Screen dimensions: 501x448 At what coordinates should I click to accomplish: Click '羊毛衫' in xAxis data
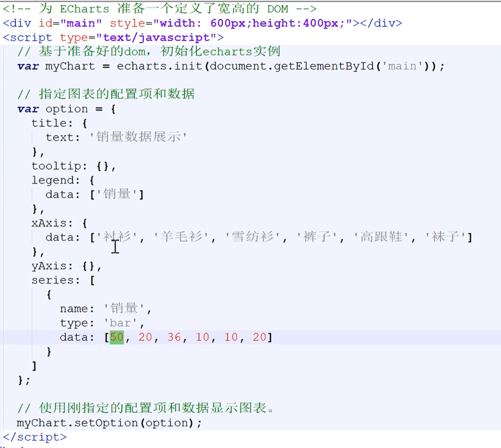pyautogui.click(x=181, y=237)
